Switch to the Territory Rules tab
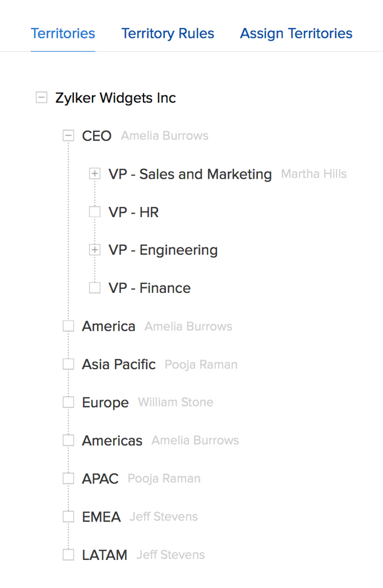The image size is (383, 588). click(168, 33)
